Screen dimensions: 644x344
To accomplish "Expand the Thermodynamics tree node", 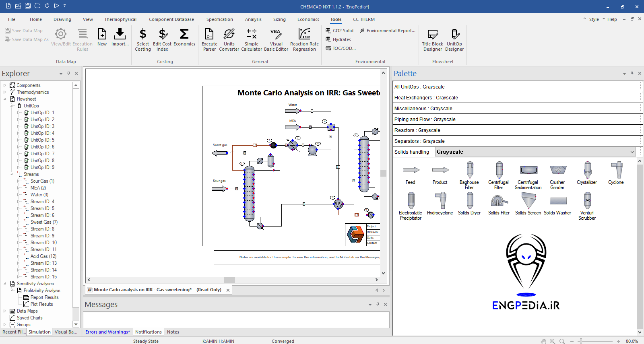I will (5, 92).
